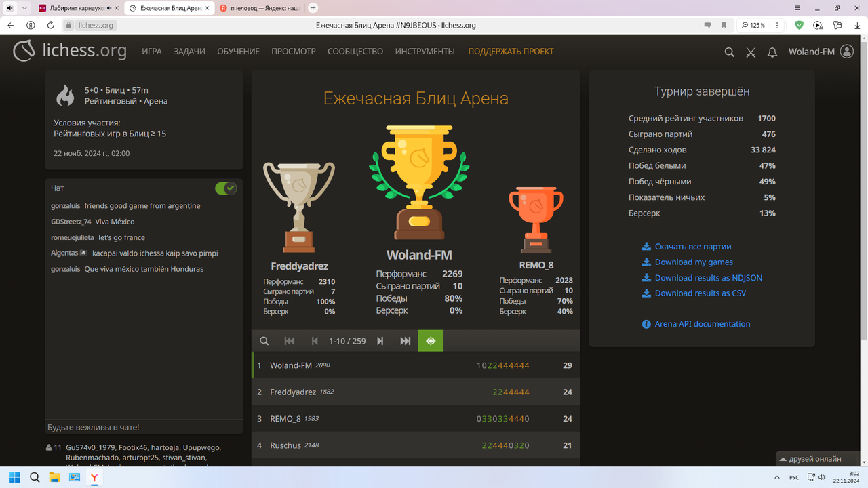The image size is (868, 488).
Task: Go to previous standings page
Action: pos(315,341)
